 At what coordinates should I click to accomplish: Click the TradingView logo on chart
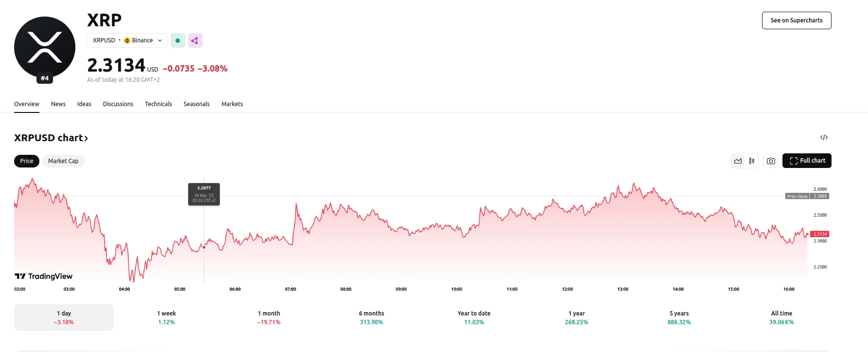click(x=44, y=276)
